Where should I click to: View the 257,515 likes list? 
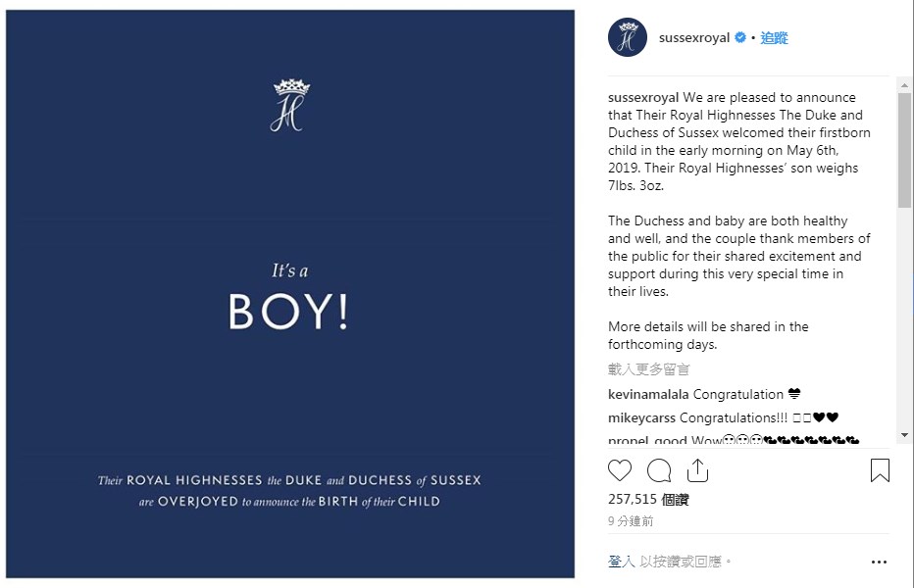click(648, 500)
